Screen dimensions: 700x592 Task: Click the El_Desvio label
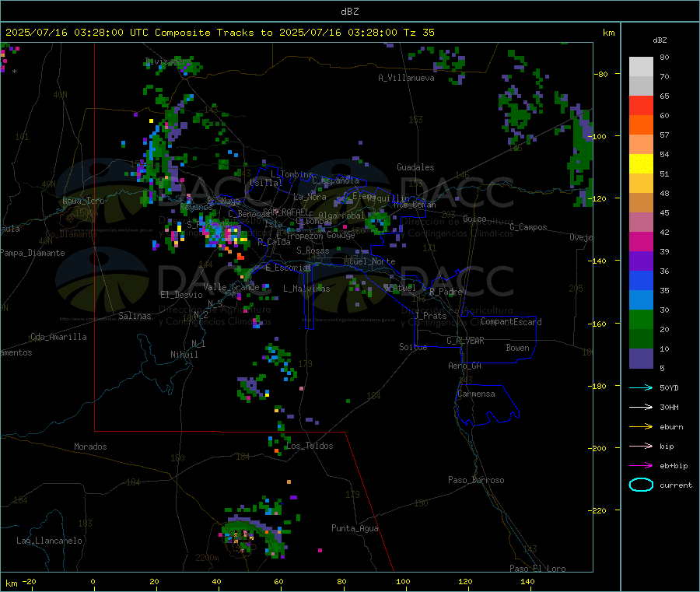(181, 295)
